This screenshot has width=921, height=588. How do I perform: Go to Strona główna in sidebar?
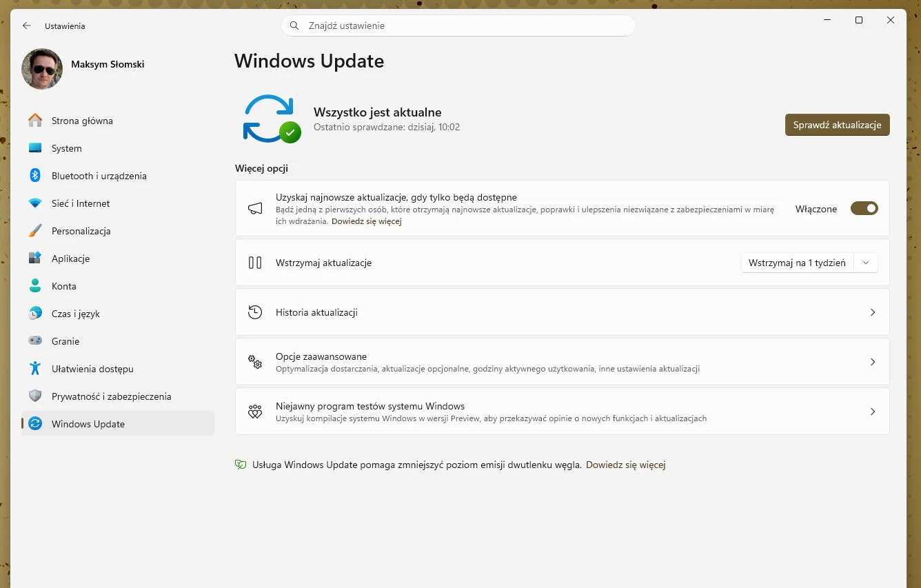(x=118, y=121)
